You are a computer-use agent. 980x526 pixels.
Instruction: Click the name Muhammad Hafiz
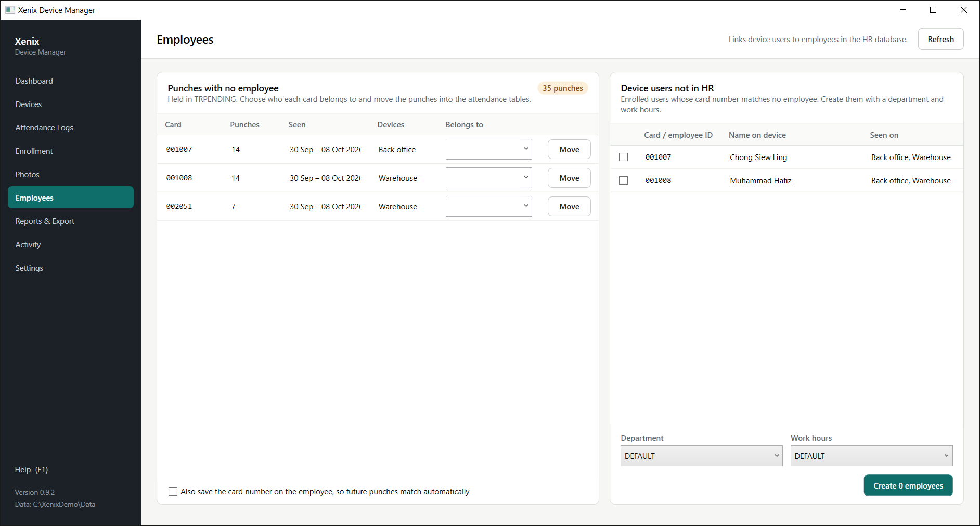click(760, 181)
